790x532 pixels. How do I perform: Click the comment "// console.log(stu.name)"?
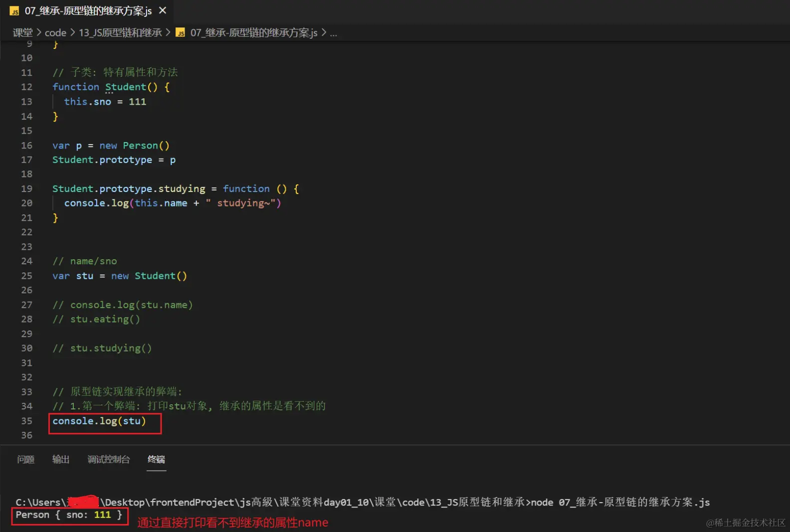point(123,305)
